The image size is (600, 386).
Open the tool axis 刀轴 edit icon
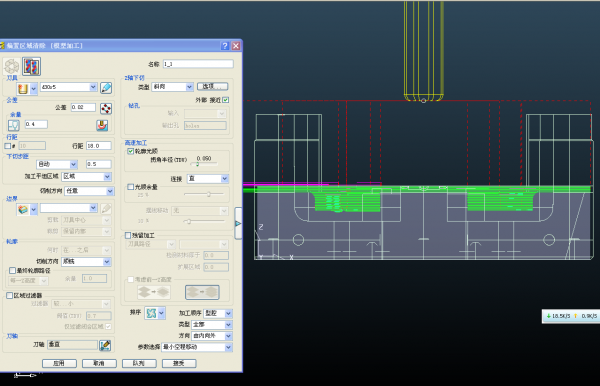tap(105, 345)
